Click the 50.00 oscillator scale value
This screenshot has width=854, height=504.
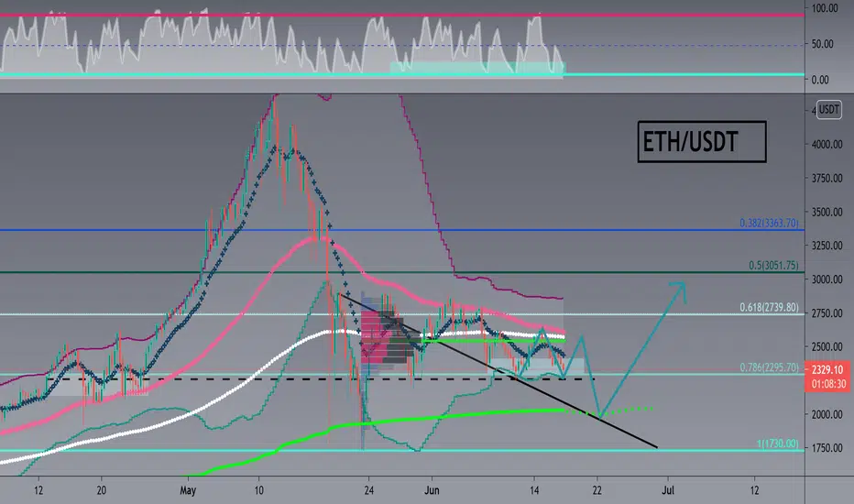click(x=823, y=44)
